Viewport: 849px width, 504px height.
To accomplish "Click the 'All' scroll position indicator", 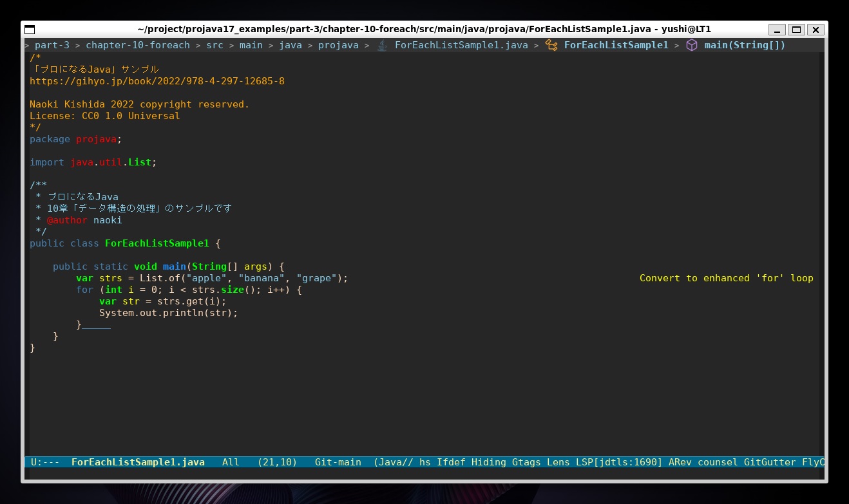I will coord(231,462).
